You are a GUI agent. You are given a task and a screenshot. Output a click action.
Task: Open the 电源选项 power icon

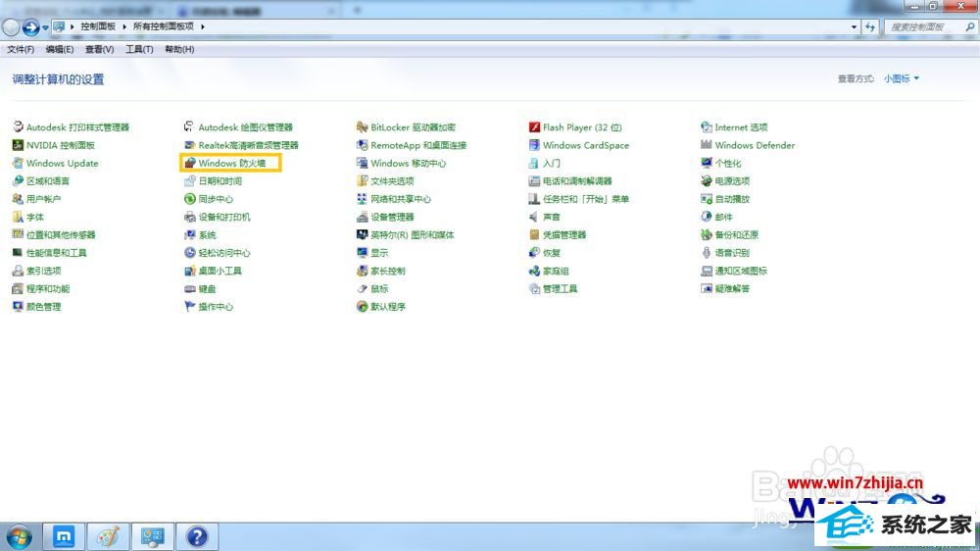click(707, 180)
